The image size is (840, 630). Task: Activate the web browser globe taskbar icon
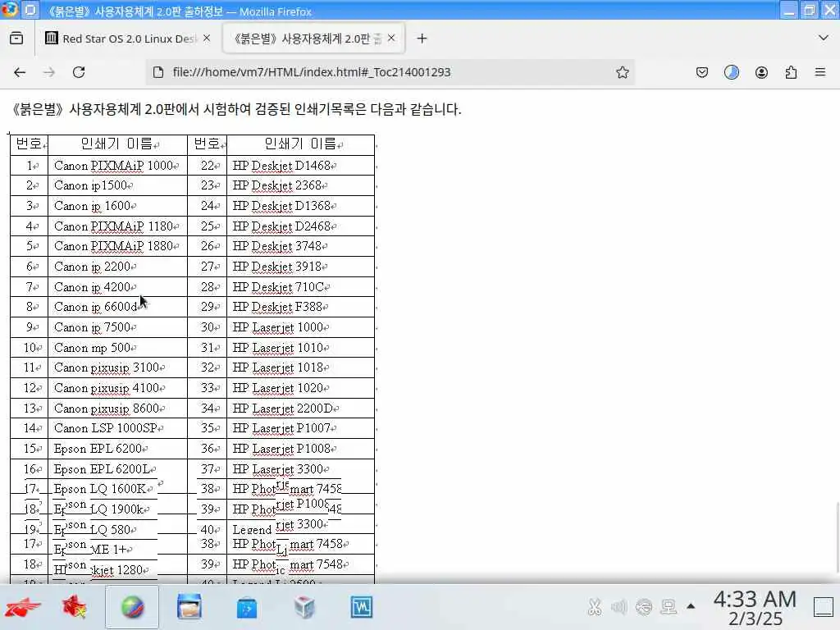(x=132, y=608)
